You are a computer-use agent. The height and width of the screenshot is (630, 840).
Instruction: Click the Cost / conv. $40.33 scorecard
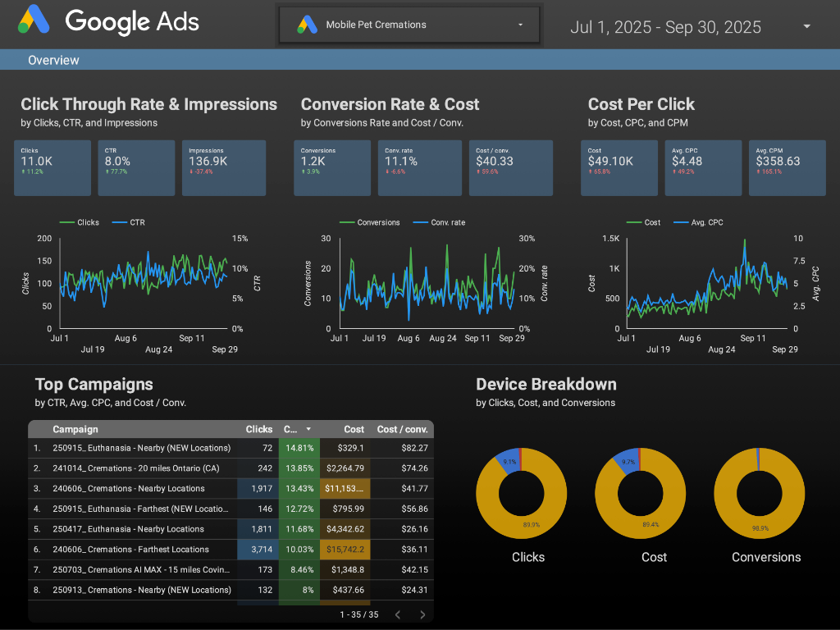510,167
